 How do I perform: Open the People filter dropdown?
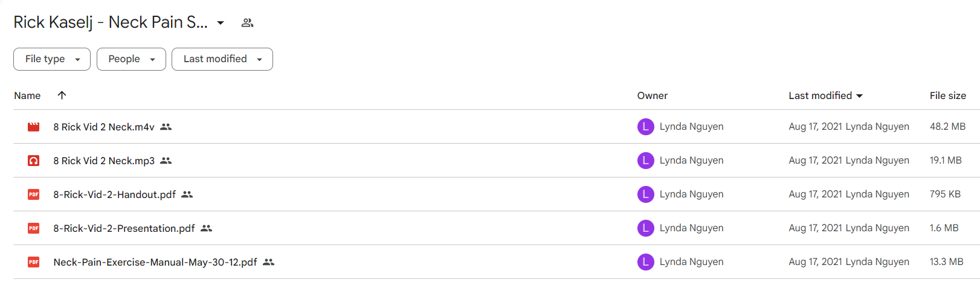coord(131,59)
